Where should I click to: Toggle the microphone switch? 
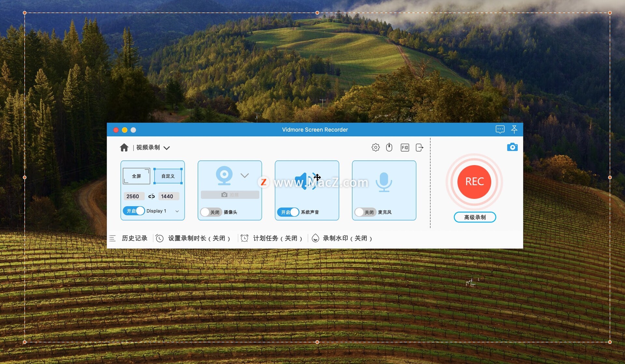click(x=365, y=212)
